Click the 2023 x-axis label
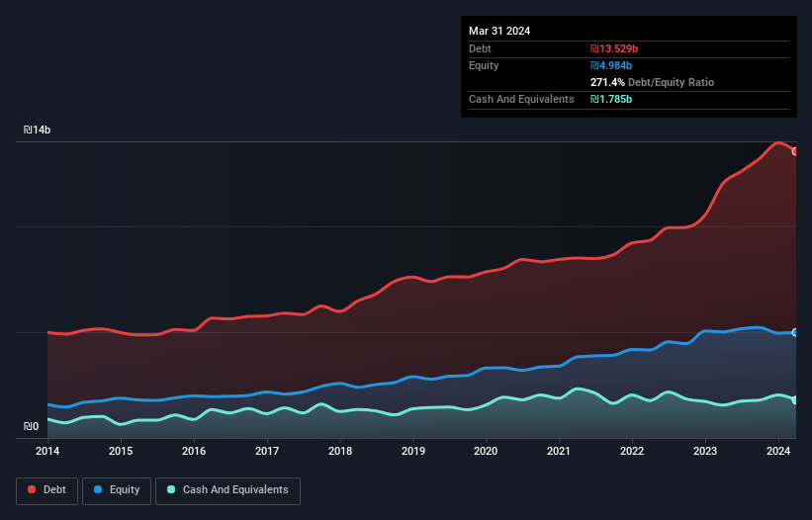This screenshot has height=520, width=812. pyautogui.click(x=705, y=451)
